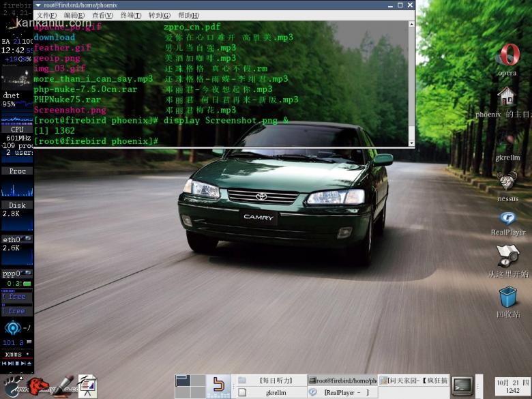Open the phoenix home folder icon
Viewport: 532px width, 399px height.
(506, 98)
